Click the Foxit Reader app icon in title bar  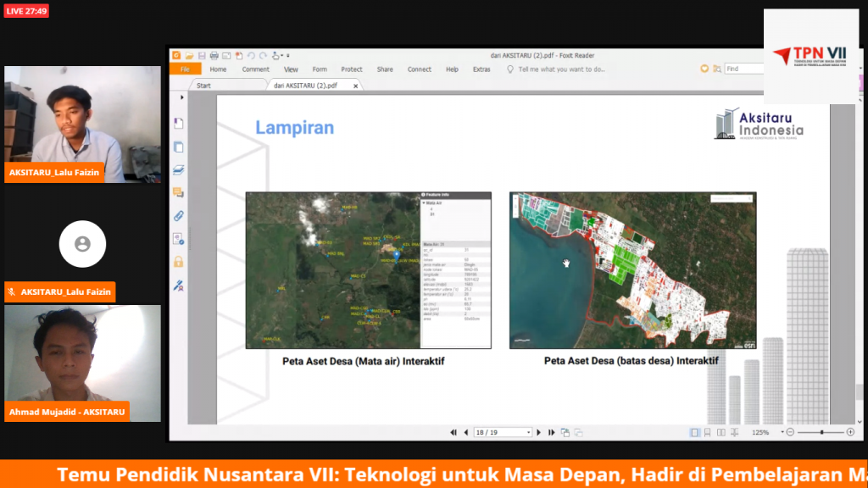point(176,55)
